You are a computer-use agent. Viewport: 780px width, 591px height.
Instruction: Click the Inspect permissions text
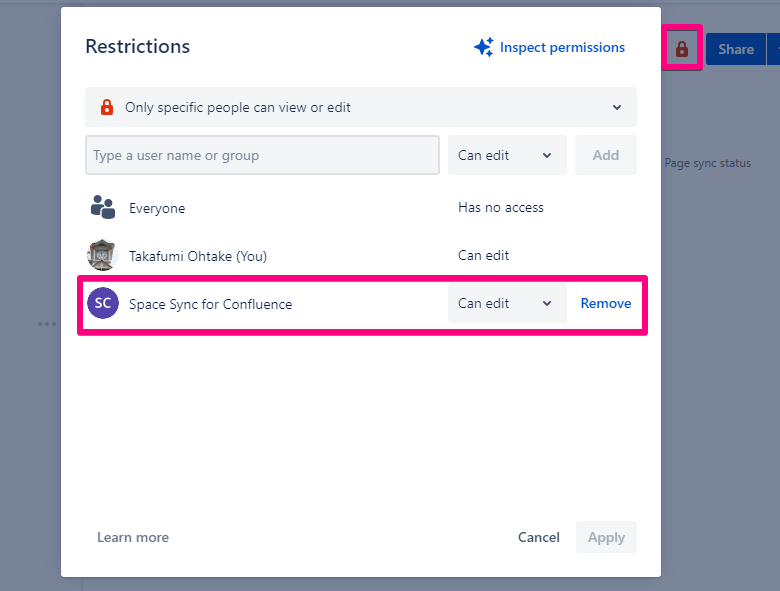(x=562, y=47)
